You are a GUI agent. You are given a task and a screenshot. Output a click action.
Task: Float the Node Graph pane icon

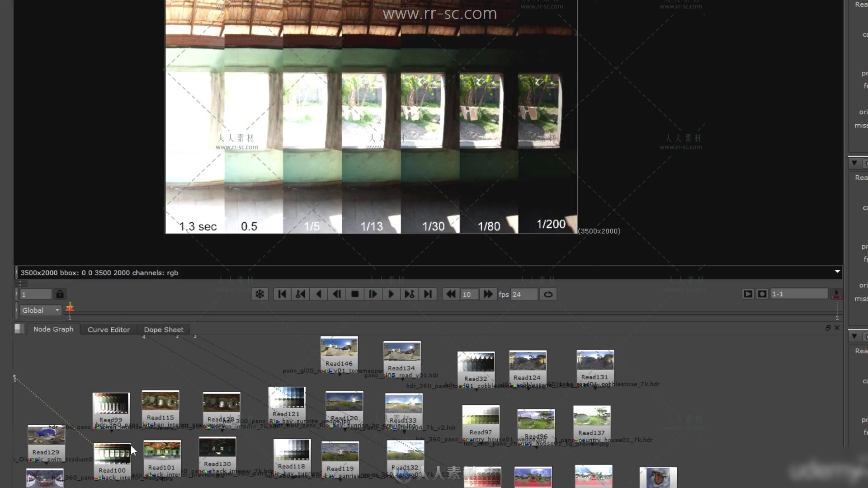pyautogui.click(x=828, y=328)
